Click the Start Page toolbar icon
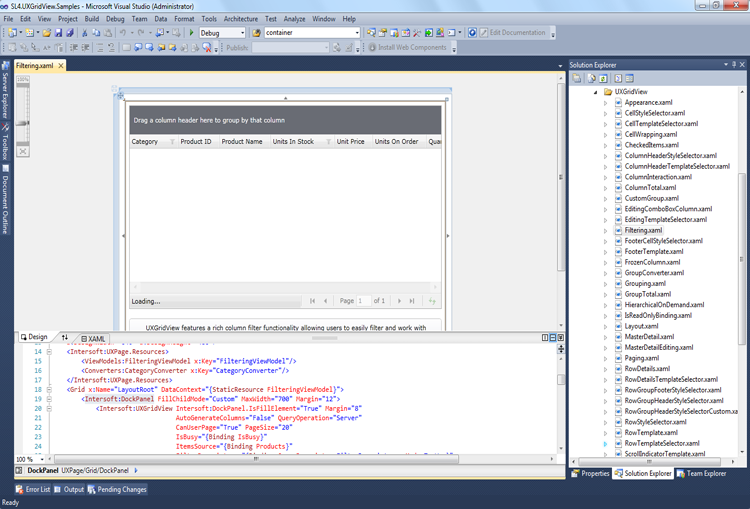This screenshot has height=509, width=750. (429, 33)
